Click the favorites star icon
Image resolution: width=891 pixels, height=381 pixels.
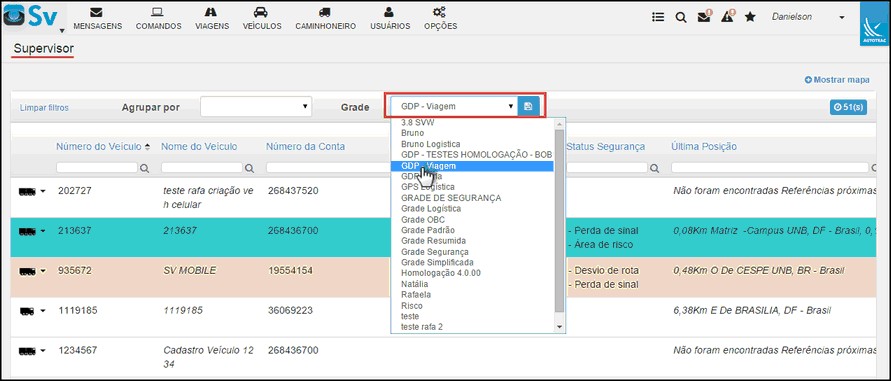pyautogui.click(x=750, y=17)
